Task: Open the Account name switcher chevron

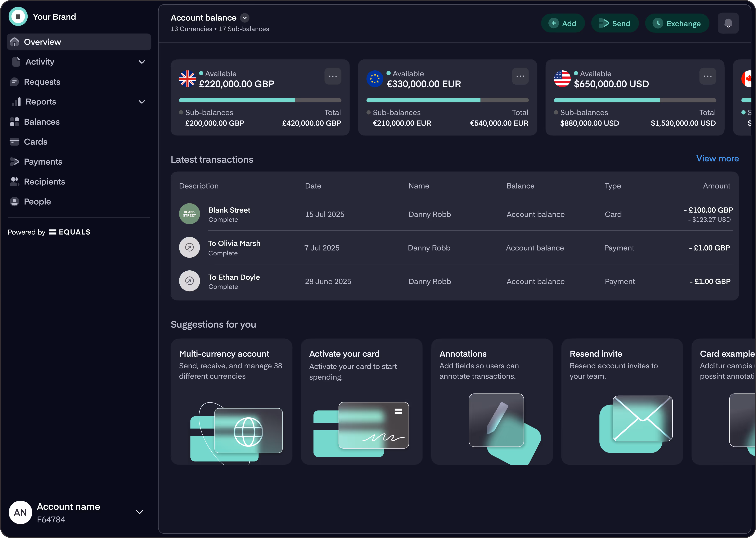Action: point(140,512)
